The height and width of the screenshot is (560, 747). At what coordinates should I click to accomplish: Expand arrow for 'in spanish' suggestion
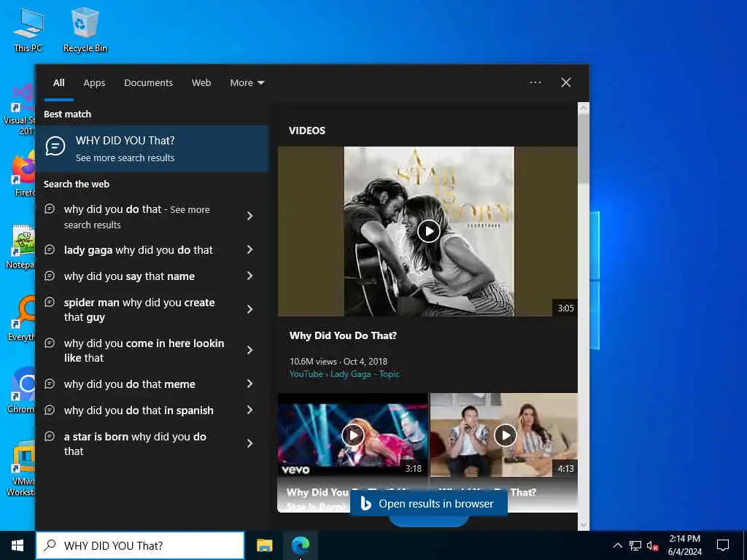pyautogui.click(x=249, y=410)
